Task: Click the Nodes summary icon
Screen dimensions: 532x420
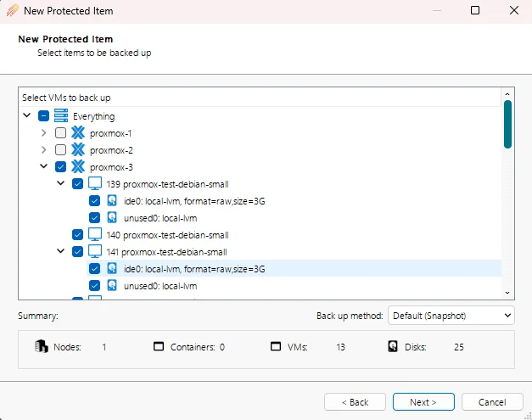Action: pos(42,346)
